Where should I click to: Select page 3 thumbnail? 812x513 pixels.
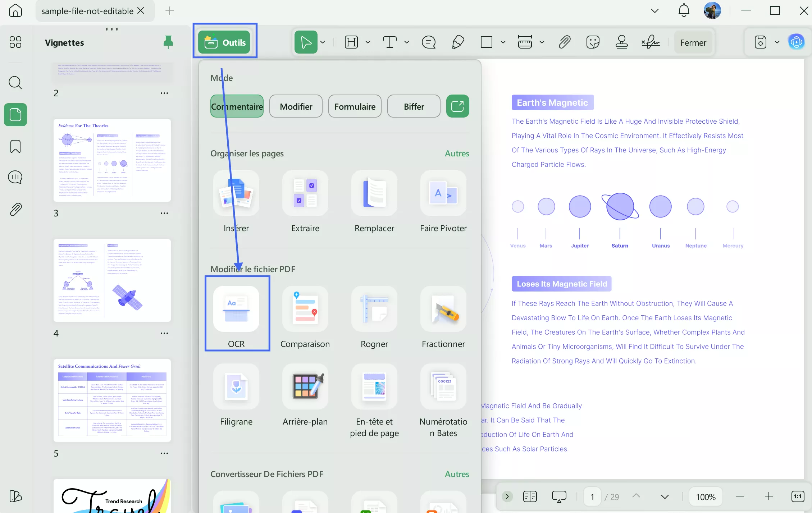pos(112,160)
